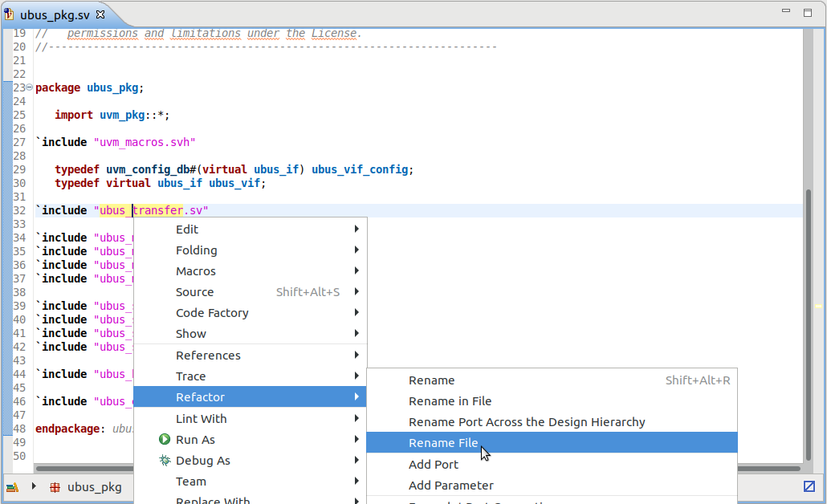Click the ubus_pkg package icon in the breadcrumb
Viewport: 827px width, 504px height.
pos(55,486)
